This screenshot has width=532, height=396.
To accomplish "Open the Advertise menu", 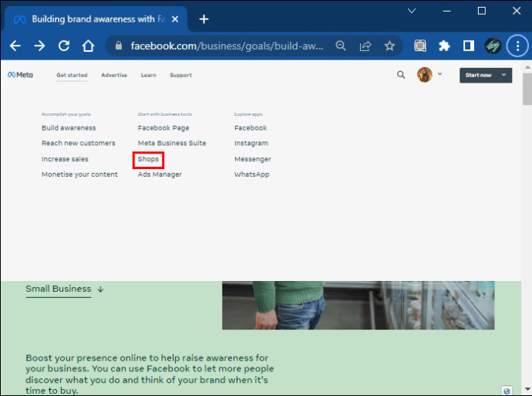I will click(114, 75).
